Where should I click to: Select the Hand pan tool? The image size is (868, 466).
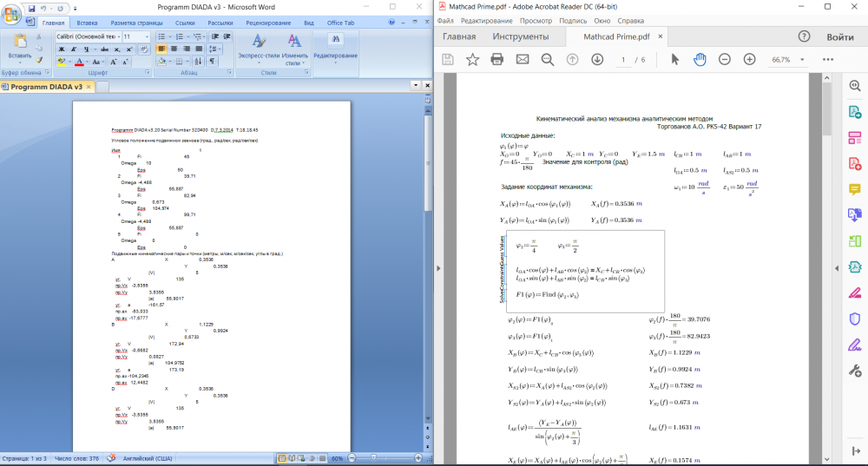click(700, 60)
